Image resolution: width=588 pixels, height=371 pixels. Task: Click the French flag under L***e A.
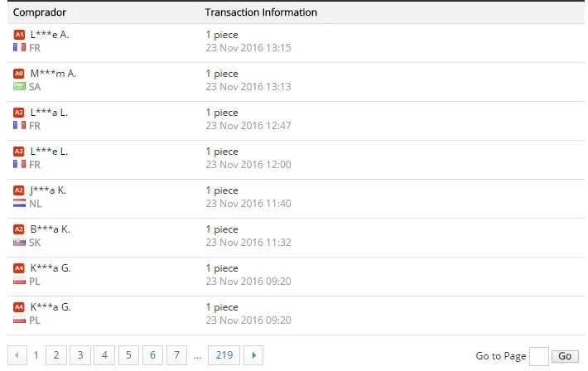20,48
